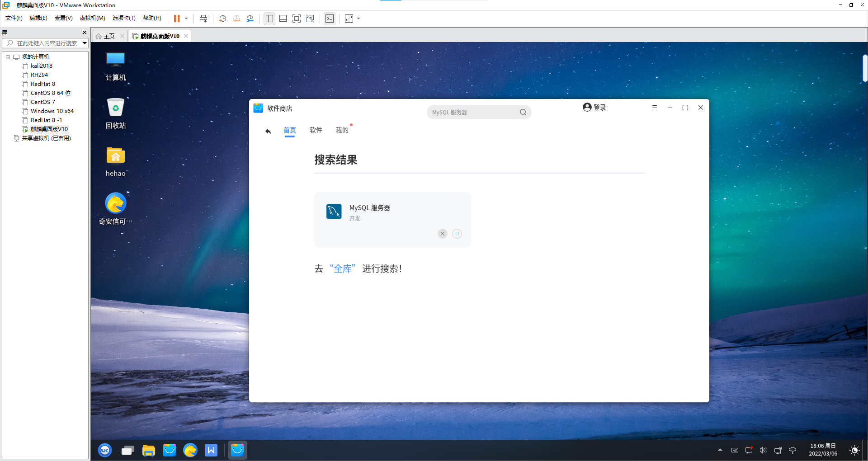Select RedHat 8 -1 in the library
The height and width of the screenshot is (461, 868).
(46, 120)
